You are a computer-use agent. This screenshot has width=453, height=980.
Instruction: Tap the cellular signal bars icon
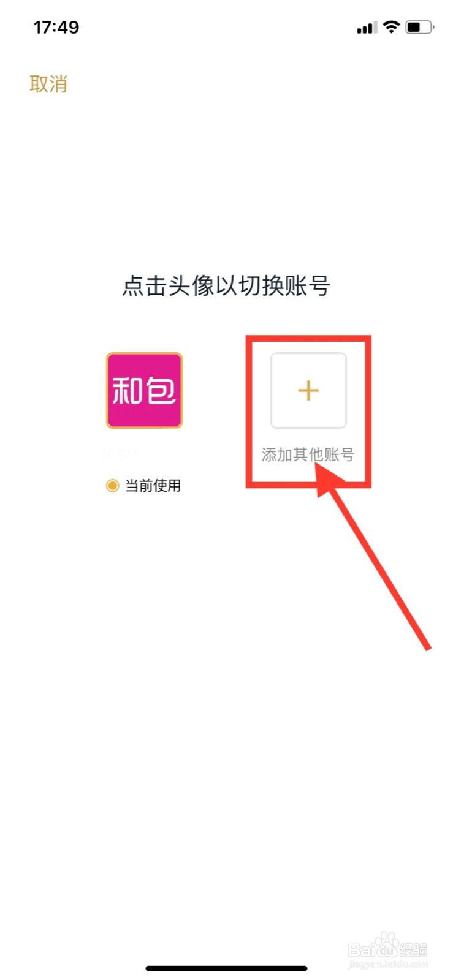[x=367, y=28]
